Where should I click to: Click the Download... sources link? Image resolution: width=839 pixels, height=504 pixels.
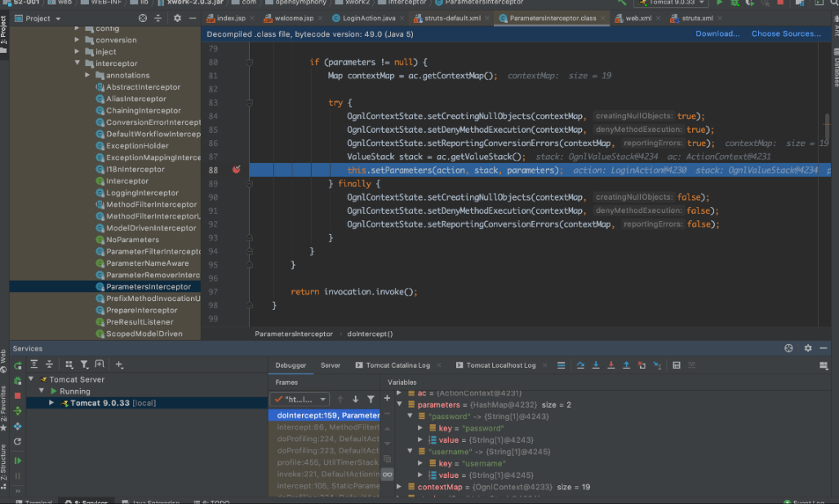tap(717, 33)
